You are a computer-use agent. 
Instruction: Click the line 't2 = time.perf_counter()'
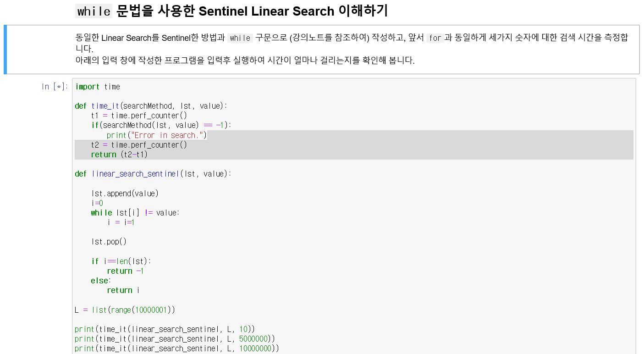(x=139, y=145)
